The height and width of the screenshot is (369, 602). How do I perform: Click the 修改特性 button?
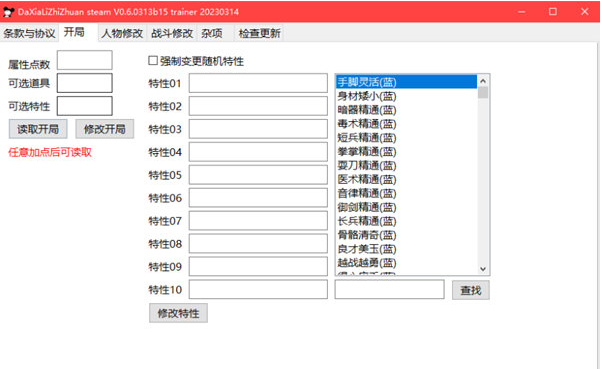point(178,313)
